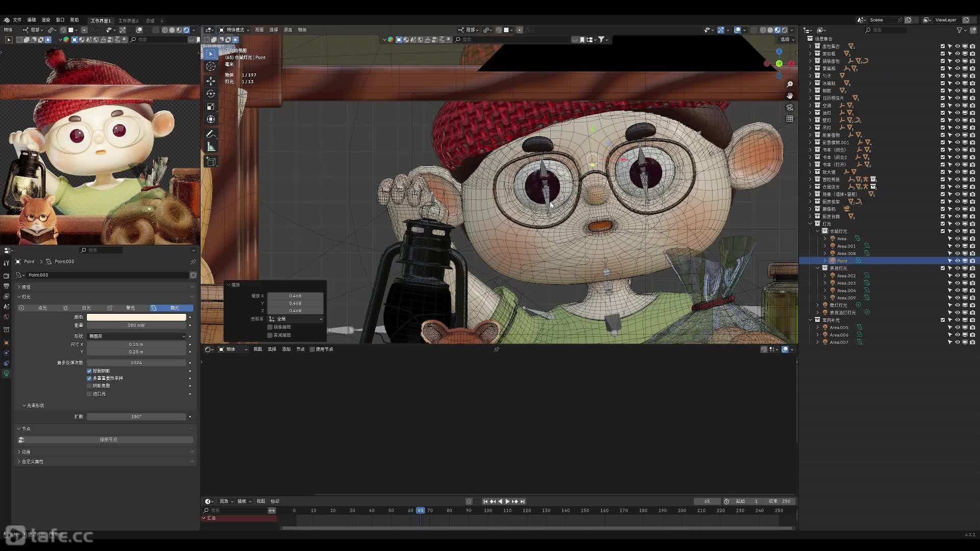
Task: Activate the Annotate pencil tool
Action: 210,134
